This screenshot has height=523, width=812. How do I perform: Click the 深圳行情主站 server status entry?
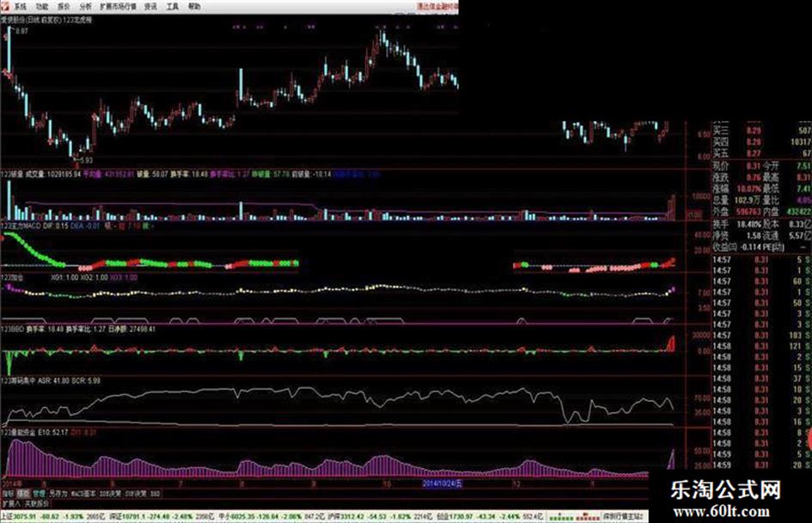coord(622,516)
